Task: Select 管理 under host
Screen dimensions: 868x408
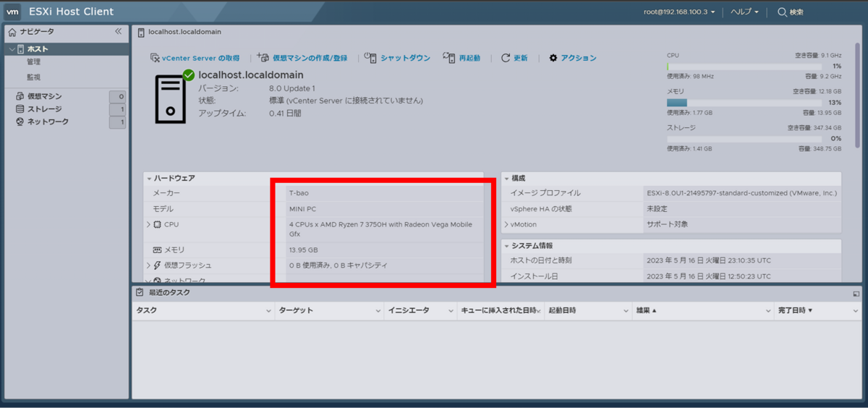Action: (33, 62)
